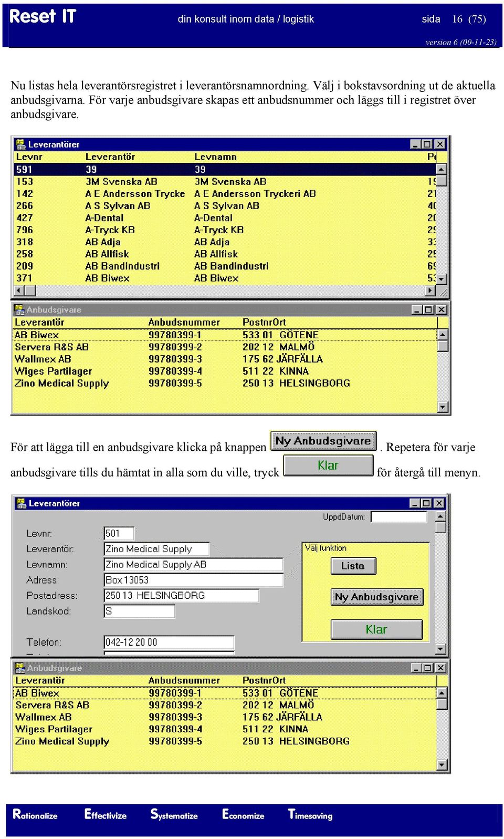Click the down scroll arrow in the Leverantörer form window

point(440,649)
